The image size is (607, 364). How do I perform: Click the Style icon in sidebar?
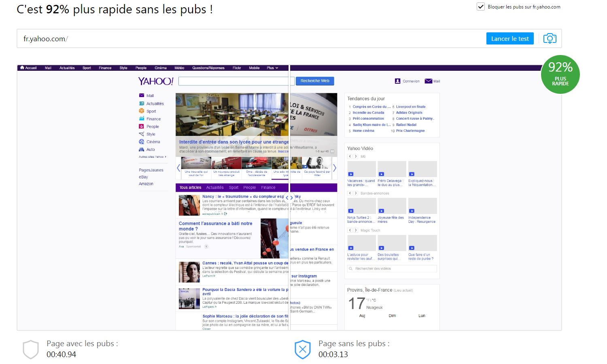(142, 134)
